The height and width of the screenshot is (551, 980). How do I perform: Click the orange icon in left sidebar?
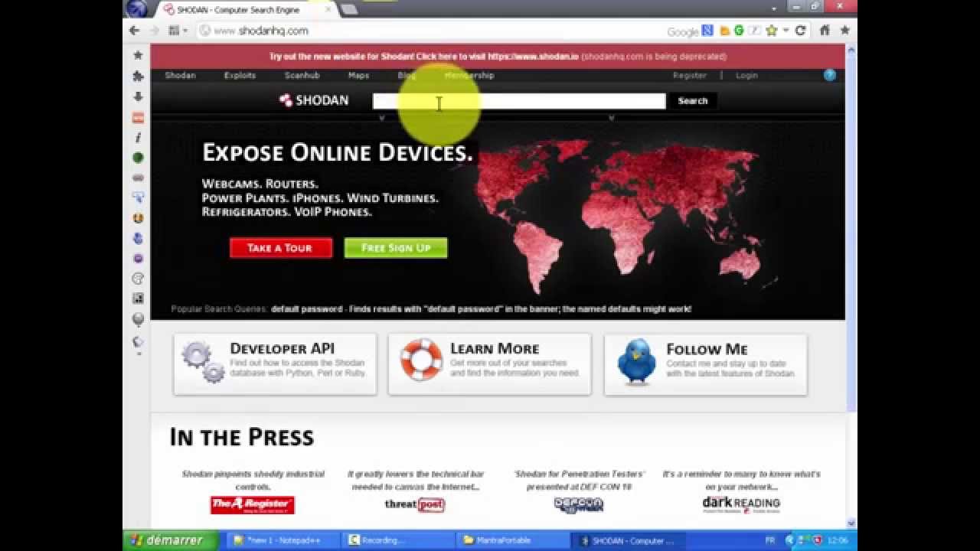tap(138, 117)
